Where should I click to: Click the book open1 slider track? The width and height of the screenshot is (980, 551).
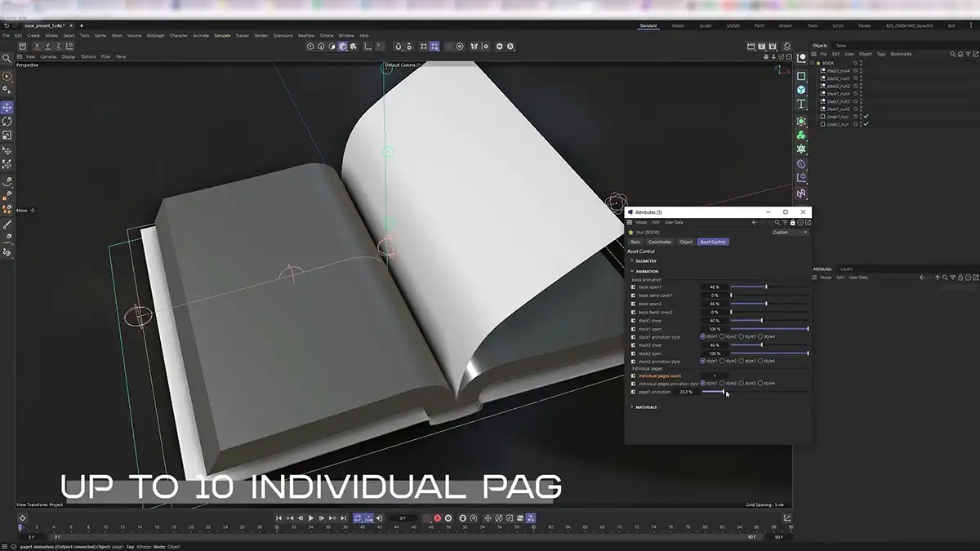pos(768,287)
